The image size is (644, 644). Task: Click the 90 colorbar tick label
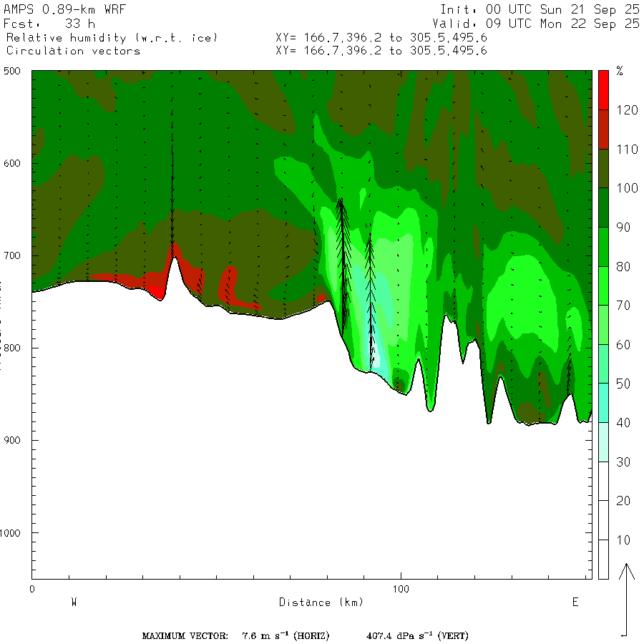[x=623, y=227]
